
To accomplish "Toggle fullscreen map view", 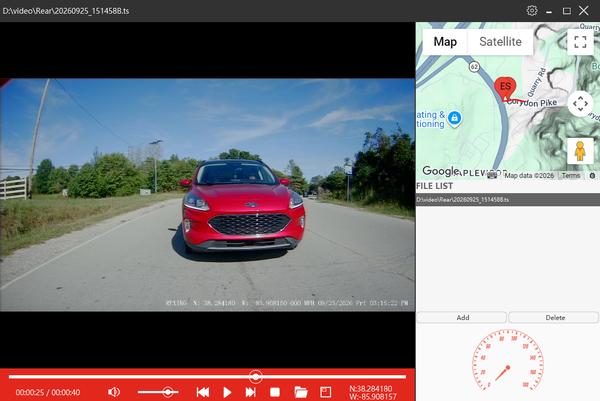I will coord(580,41).
